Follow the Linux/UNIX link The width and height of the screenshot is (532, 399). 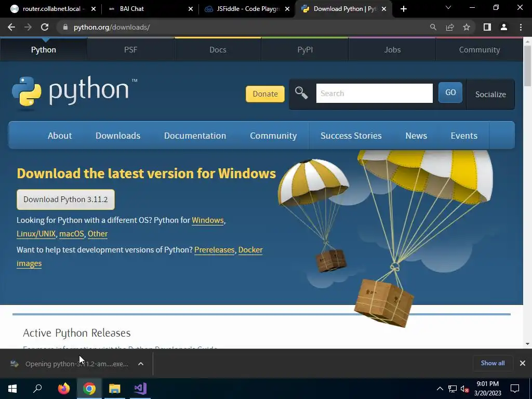[36, 234]
